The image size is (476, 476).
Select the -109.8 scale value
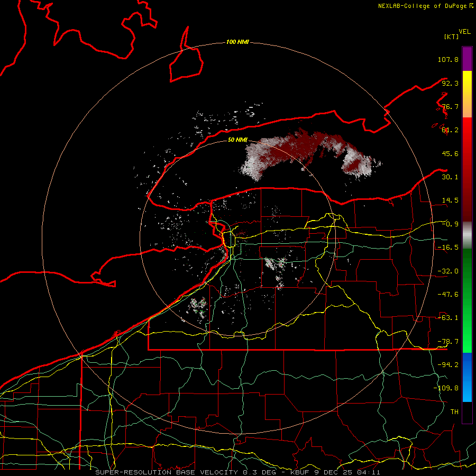pyautogui.click(x=446, y=388)
